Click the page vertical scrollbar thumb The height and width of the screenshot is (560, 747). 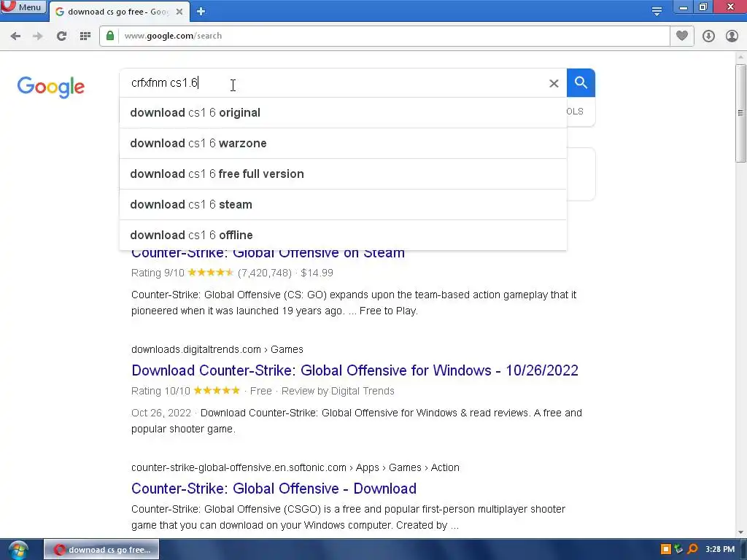(740, 113)
